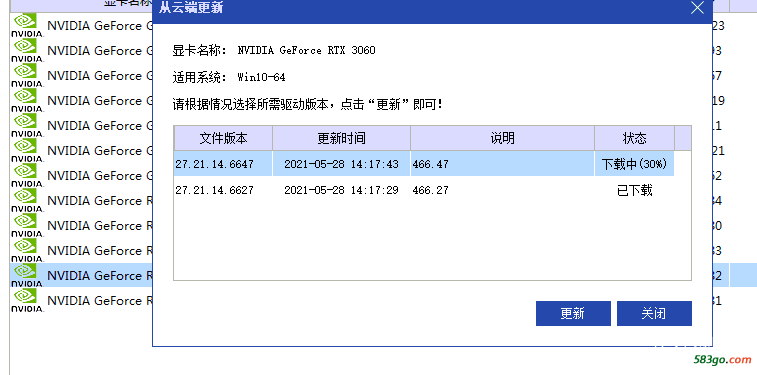
Task: Click the 已下载 status cell
Action: tap(634, 190)
